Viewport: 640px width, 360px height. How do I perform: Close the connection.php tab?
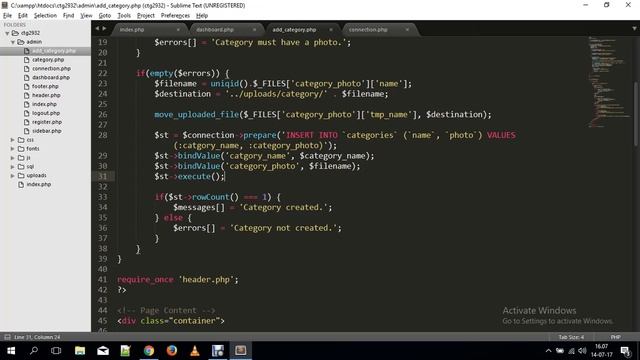point(407,30)
